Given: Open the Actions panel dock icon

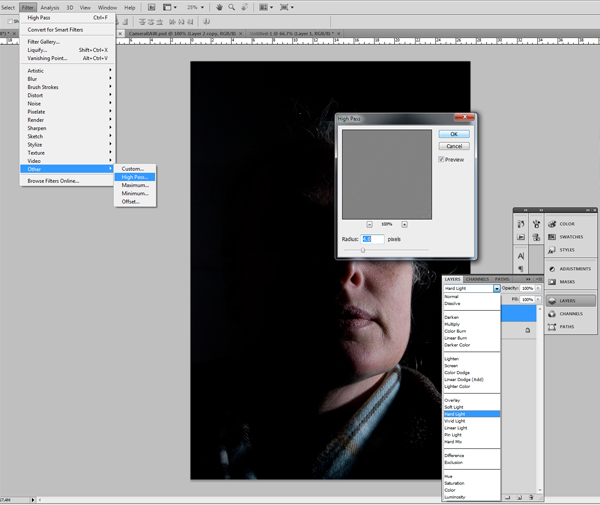Looking at the screenshot, I should [521, 237].
